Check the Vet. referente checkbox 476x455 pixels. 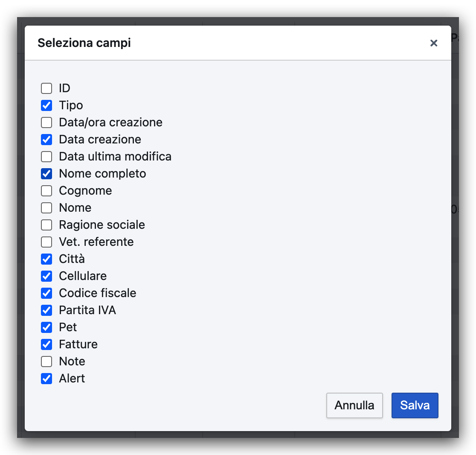(x=46, y=242)
